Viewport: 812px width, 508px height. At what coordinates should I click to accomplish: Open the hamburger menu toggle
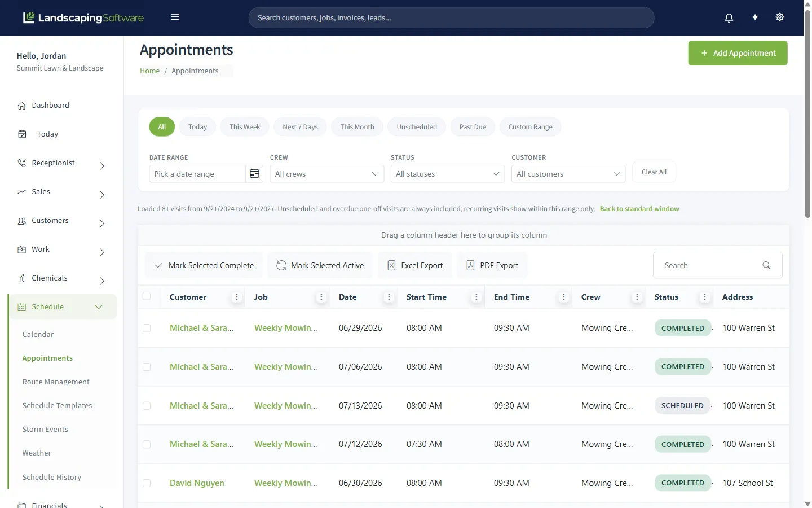(x=175, y=17)
